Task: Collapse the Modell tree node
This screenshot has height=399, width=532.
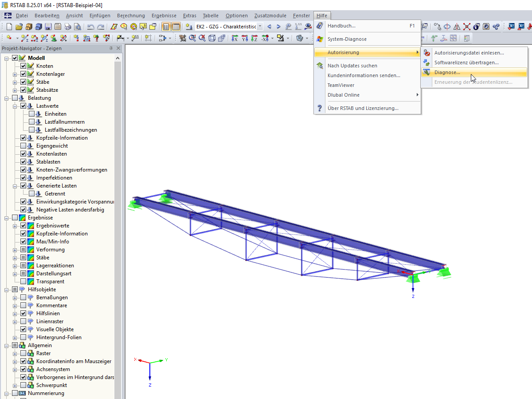Action: tap(7, 58)
